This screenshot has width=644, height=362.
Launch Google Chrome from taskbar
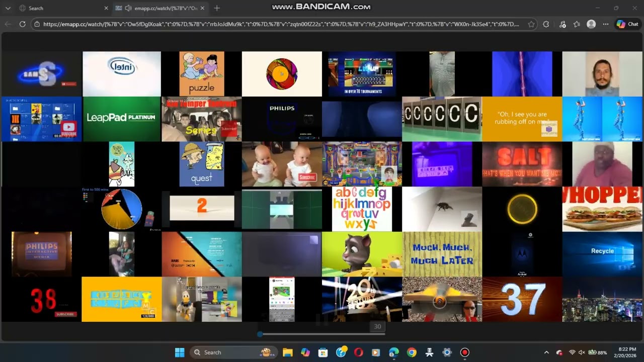tap(412, 352)
